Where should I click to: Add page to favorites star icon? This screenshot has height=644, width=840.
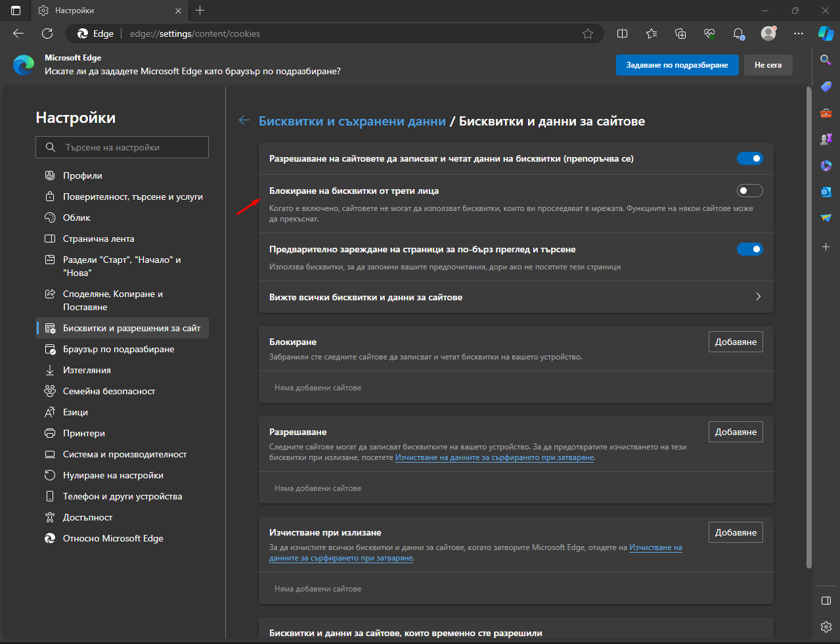click(588, 34)
